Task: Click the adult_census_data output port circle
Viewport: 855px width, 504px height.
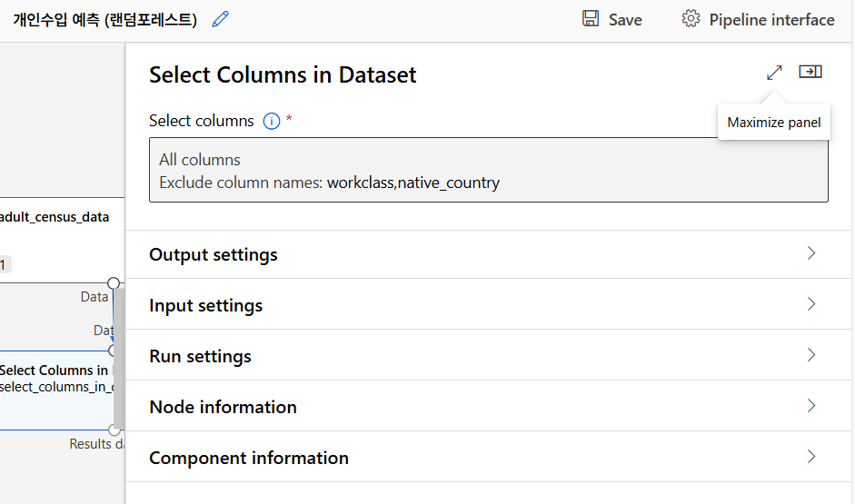Action: (x=114, y=283)
